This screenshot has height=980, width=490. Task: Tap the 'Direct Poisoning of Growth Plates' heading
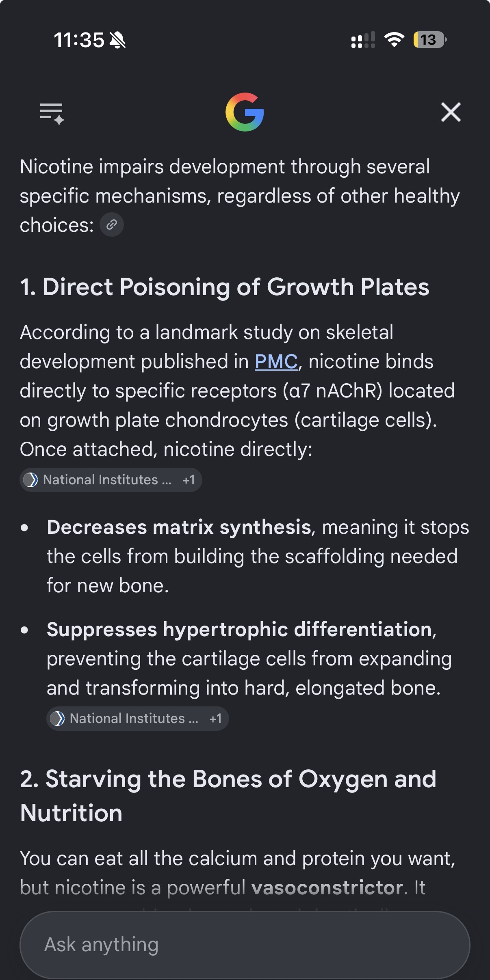click(225, 287)
